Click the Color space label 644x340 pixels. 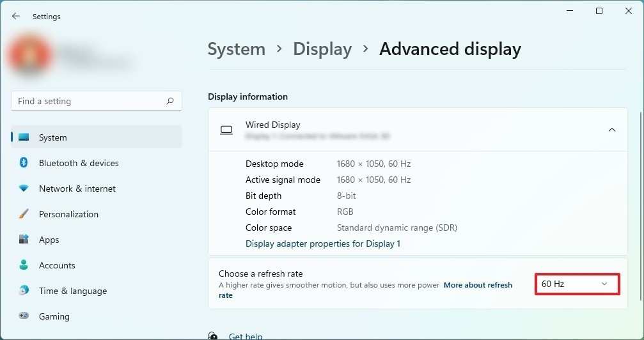pyautogui.click(x=269, y=228)
